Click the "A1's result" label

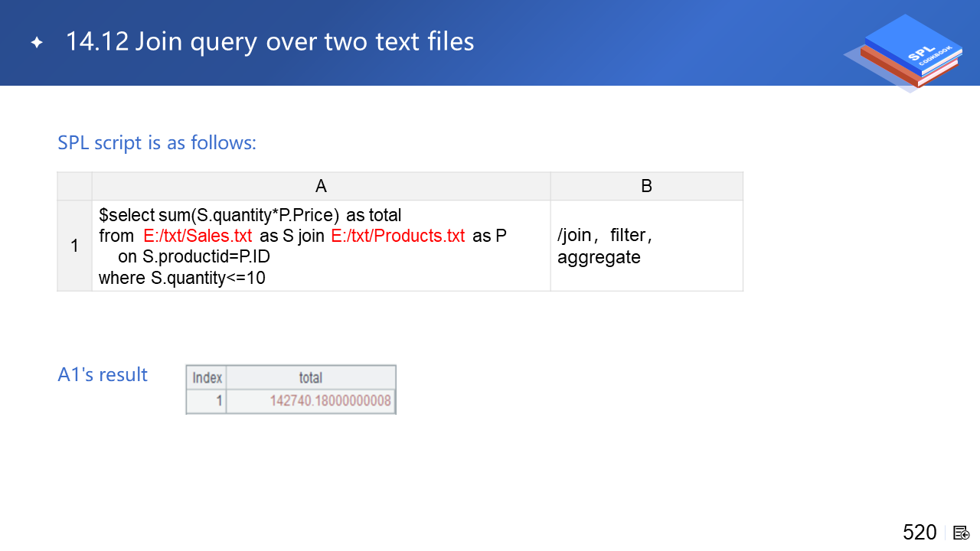tap(103, 375)
